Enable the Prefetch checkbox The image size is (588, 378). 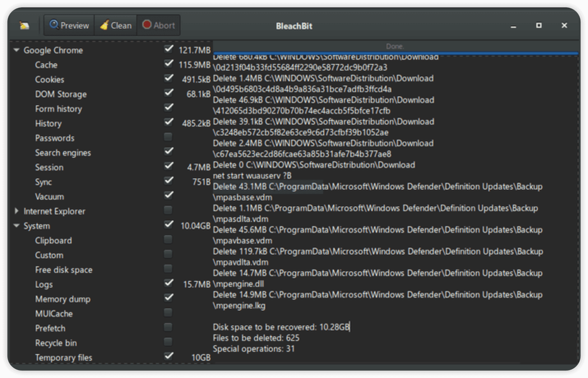point(168,327)
